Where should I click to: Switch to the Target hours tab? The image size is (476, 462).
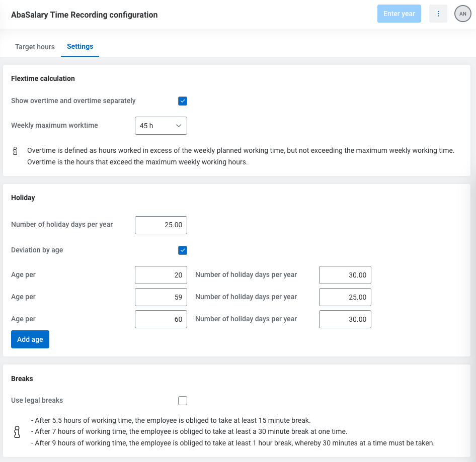click(x=35, y=47)
